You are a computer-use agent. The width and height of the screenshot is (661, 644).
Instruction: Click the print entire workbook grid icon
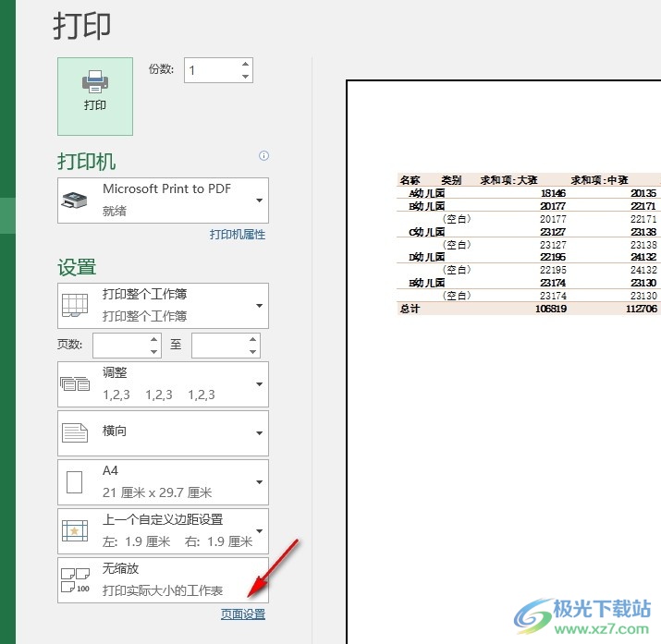click(75, 305)
